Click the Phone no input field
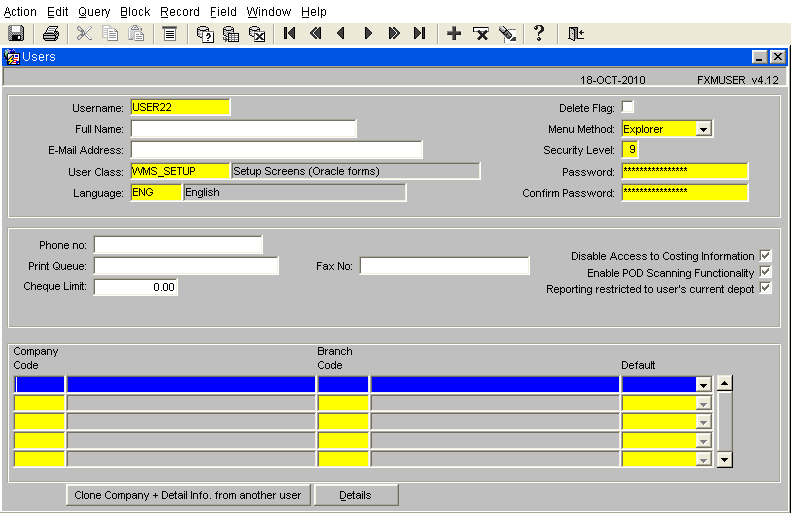The width and height of the screenshot is (791, 513). tap(178, 245)
